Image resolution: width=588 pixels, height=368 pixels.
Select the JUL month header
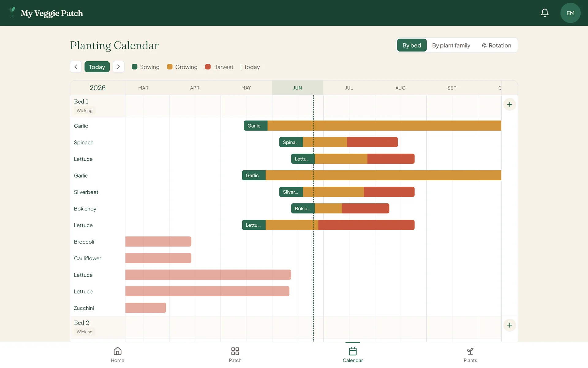pos(349,88)
